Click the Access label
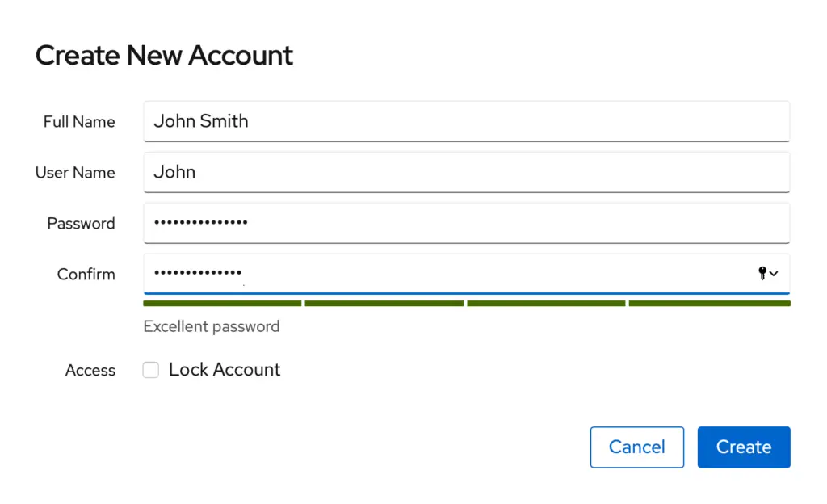827x504 pixels. pos(90,371)
